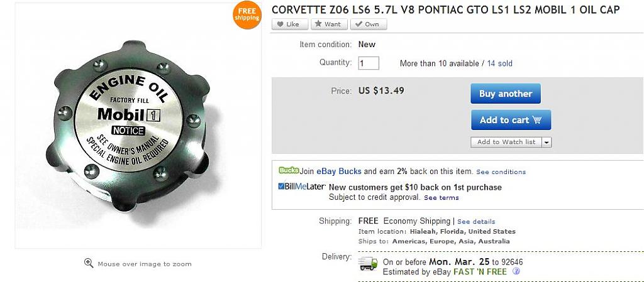This screenshot has width=644, height=282.
Task: Click the Mobil 1 oil cap product image
Action: click(125, 124)
